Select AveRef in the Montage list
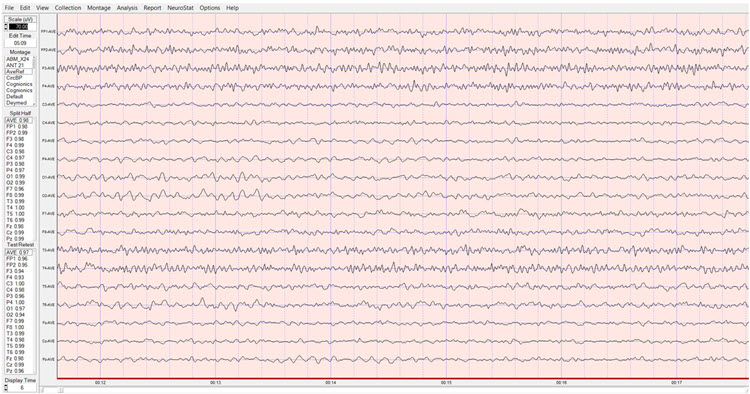The height and width of the screenshot is (394, 750). coord(18,71)
